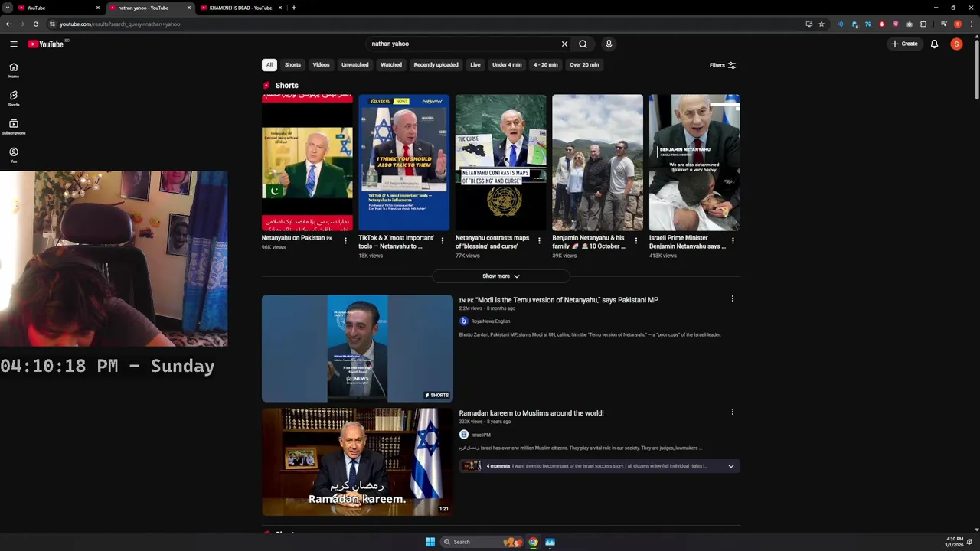980x551 pixels.
Task: Reload the page
Action: click(x=35, y=24)
